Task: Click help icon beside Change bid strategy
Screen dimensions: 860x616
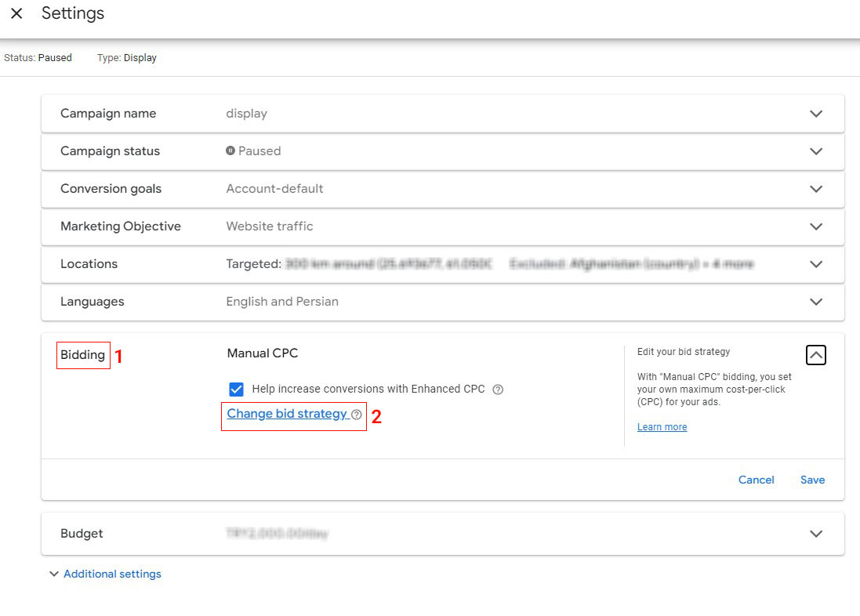Action: (x=357, y=415)
